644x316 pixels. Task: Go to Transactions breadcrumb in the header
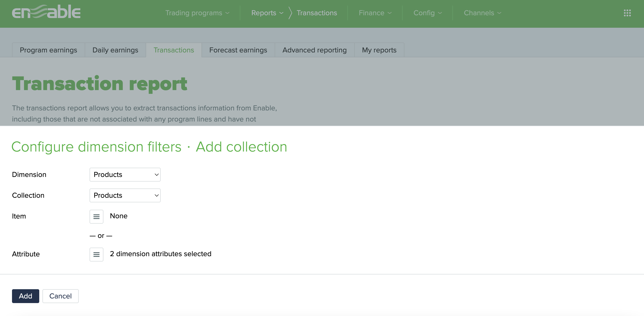tap(317, 13)
